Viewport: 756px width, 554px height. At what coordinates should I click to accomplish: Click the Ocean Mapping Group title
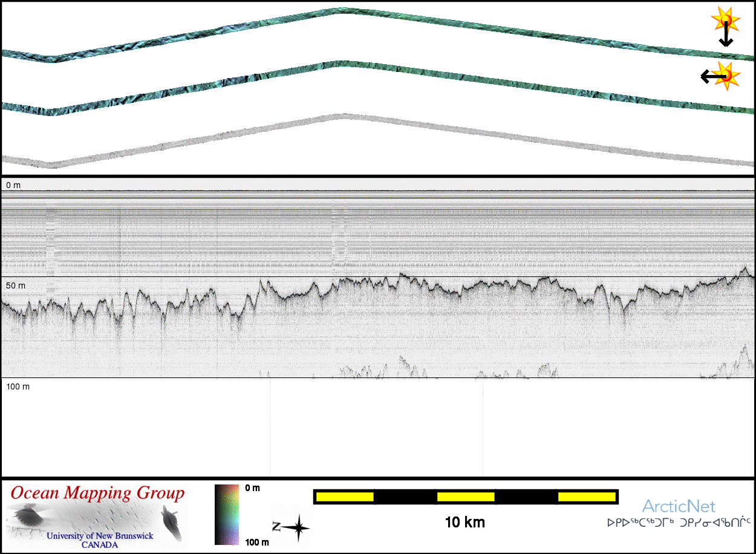click(x=97, y=494)
